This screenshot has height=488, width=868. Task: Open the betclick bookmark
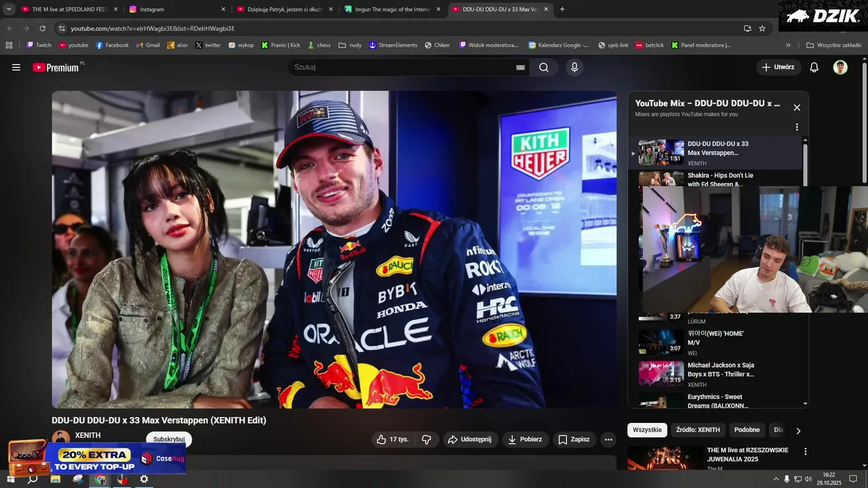[x=650, y=45]
